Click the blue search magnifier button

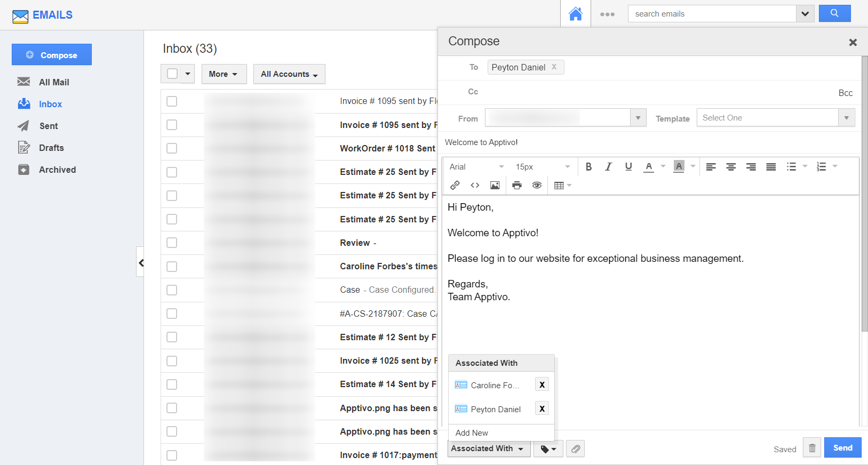coord(834,13)
